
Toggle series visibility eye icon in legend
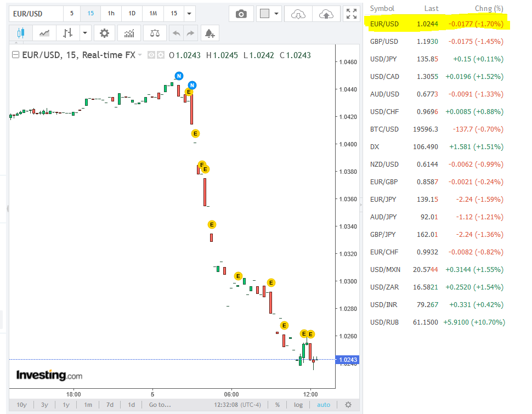[151, 55]
